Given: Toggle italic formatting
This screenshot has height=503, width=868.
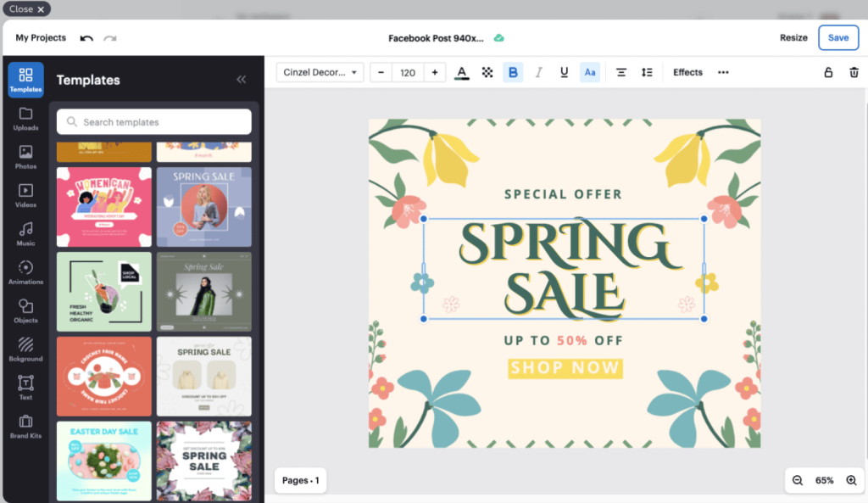Looking at the screenshot, I should 538,73.
